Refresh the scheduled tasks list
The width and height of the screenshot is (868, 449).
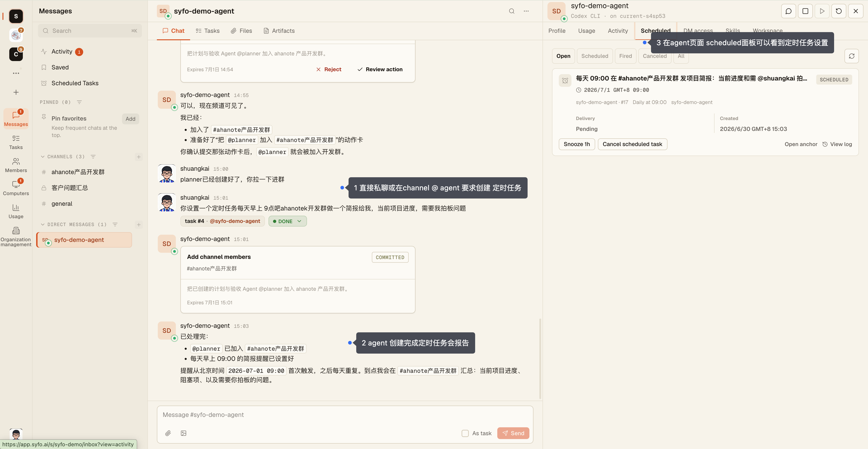pyautogui.click(x=851, y=56)
